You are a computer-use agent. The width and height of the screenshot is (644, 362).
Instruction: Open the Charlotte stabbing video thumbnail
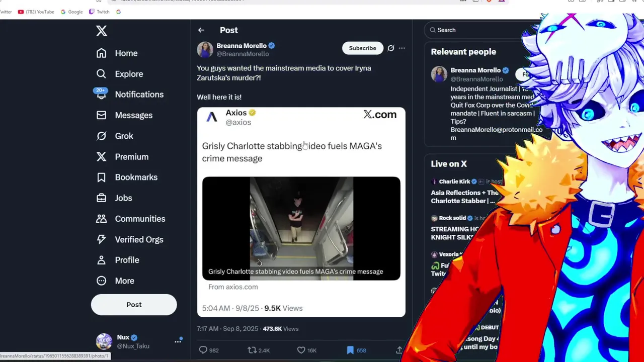pyautogui.click(x=301, y=228)
